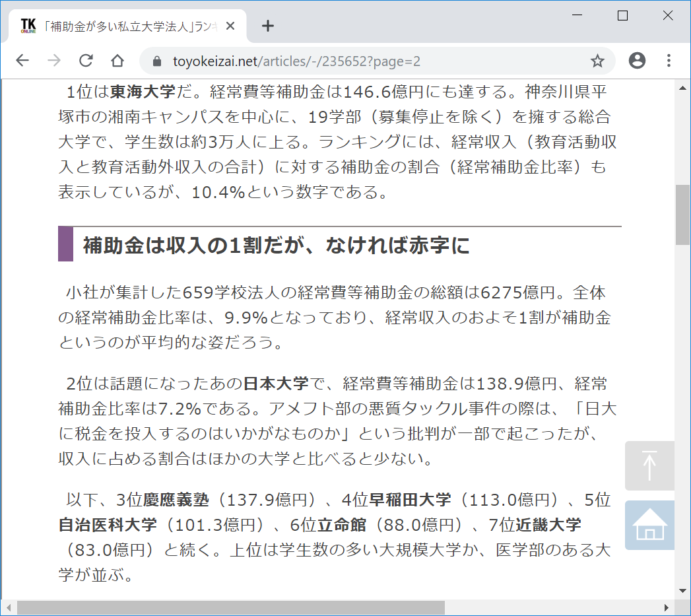Click the bold text 日本大学
691x616 pixels.
[x=277, y=384]
